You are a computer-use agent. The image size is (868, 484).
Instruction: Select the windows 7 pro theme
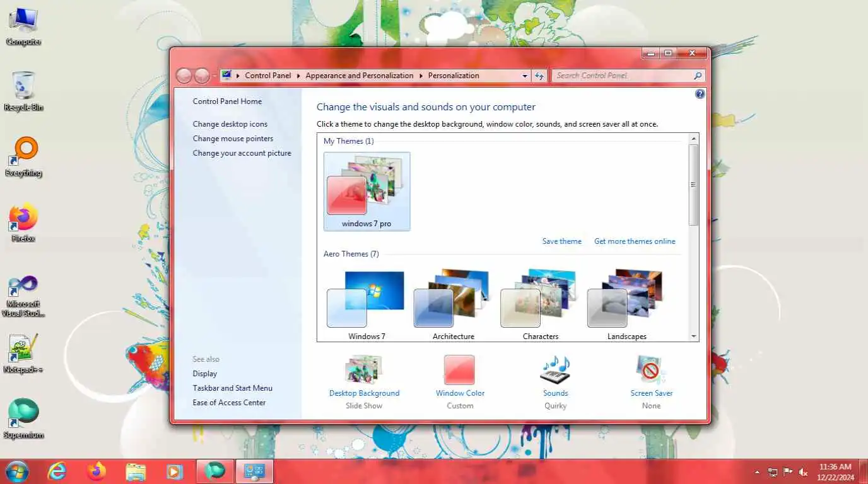click(367, 191)
